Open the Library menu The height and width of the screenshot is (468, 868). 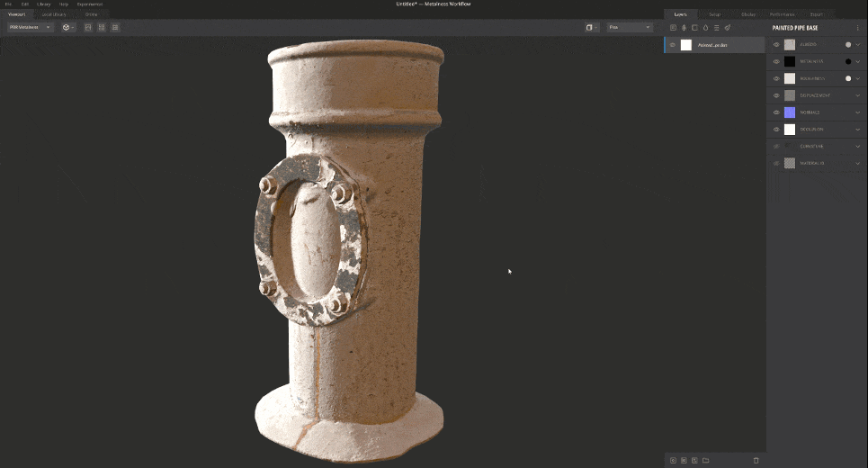pos(43,4)
